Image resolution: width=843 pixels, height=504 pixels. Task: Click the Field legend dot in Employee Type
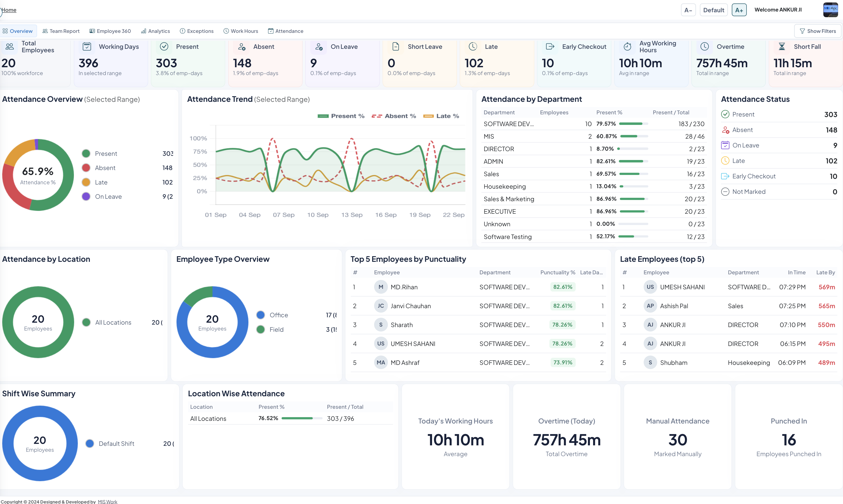point(261,330)
